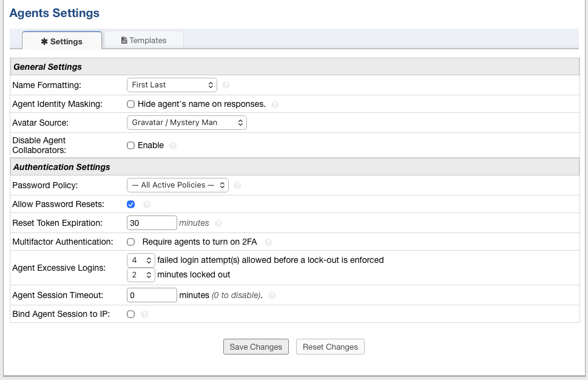Check Require agents to turn on 2FA
The image size is (588, 380).
[x=130, y=242]
